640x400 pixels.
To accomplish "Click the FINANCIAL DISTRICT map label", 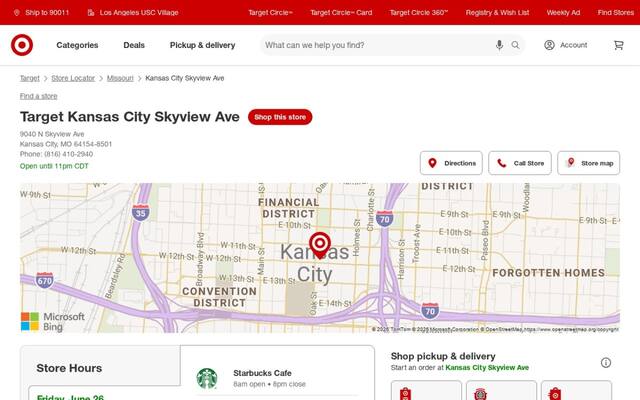I will coord(289,208).
